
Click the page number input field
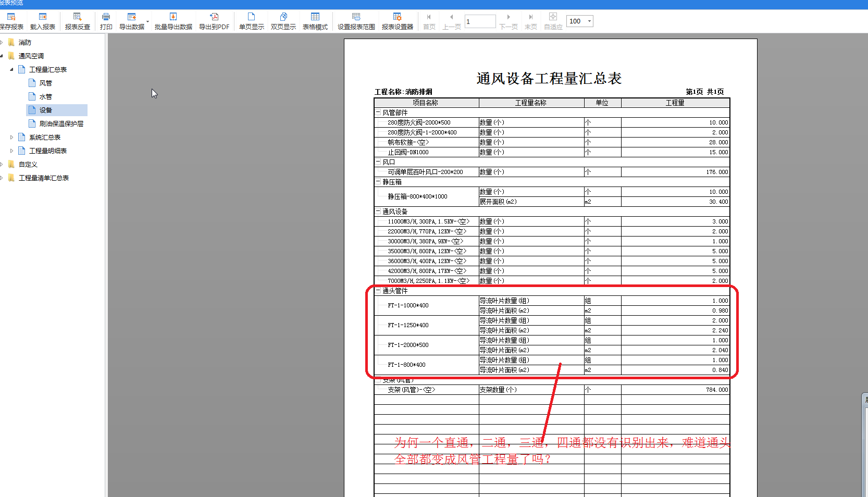pyautogui.click(x=480, y=21)
